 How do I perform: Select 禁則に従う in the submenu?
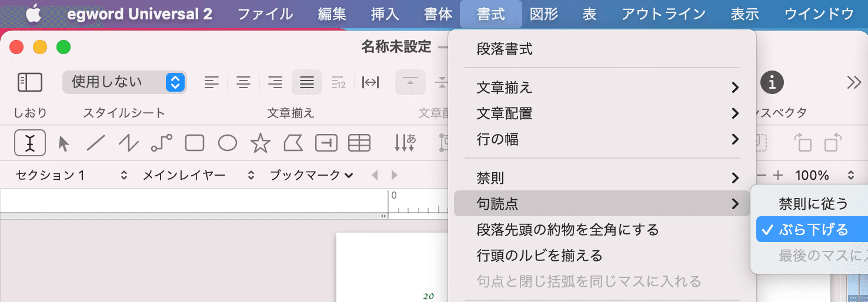point(812,204)
